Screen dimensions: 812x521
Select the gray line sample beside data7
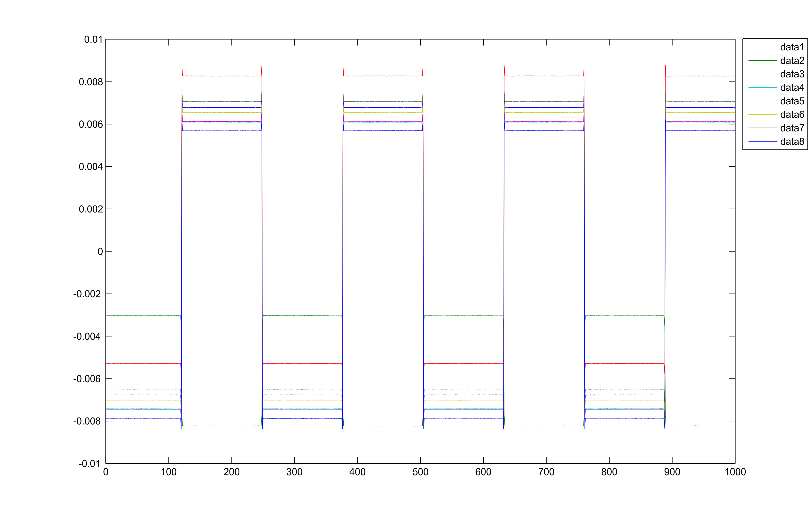point(763,128)
